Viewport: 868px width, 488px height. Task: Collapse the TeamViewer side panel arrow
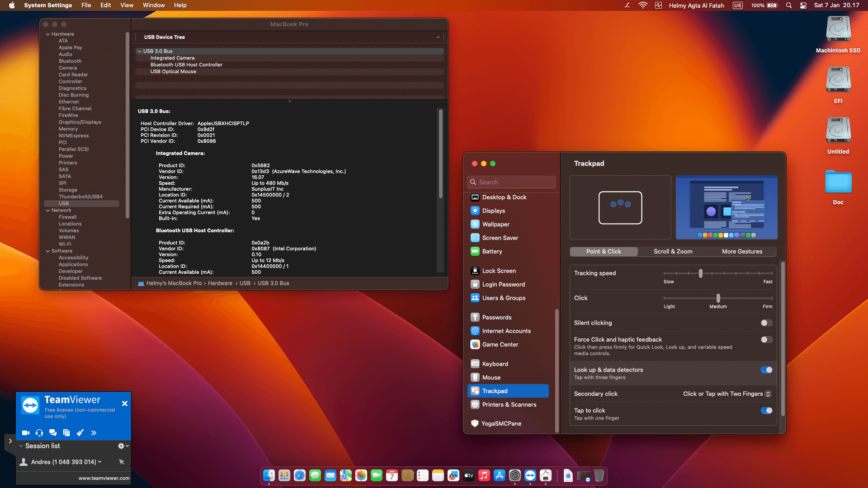[10, 441]
